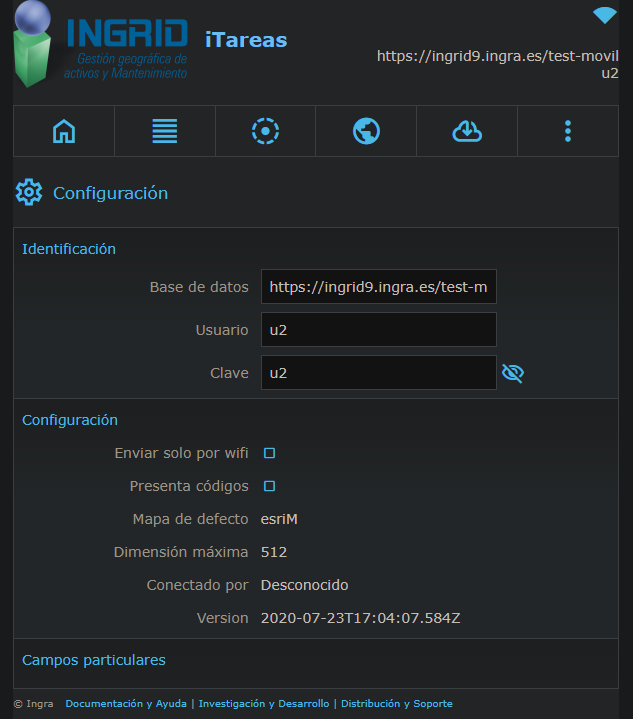The image size is (633, 719).
Task: Enable Enviar solo por wifi checkbox
Action: [269, 453]
